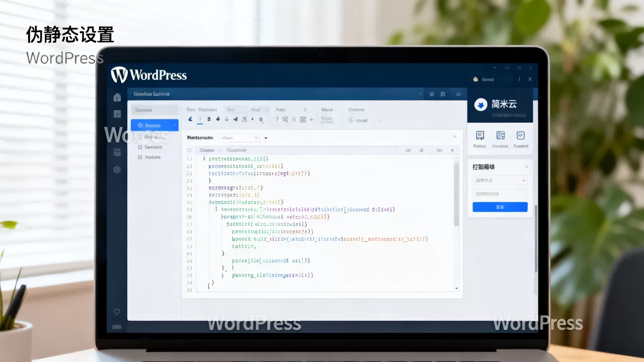Open the vertical more-options icon beside the avatar

(519, 79)
